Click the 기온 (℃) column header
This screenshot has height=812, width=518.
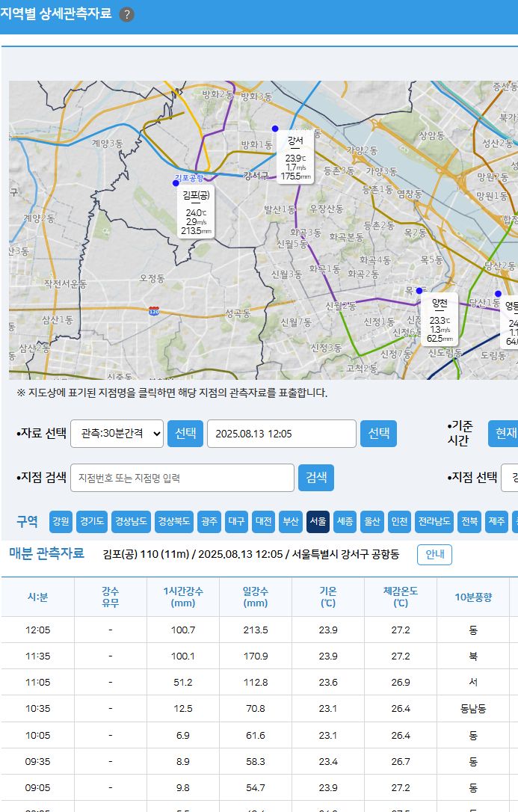(x=328, y=597)
